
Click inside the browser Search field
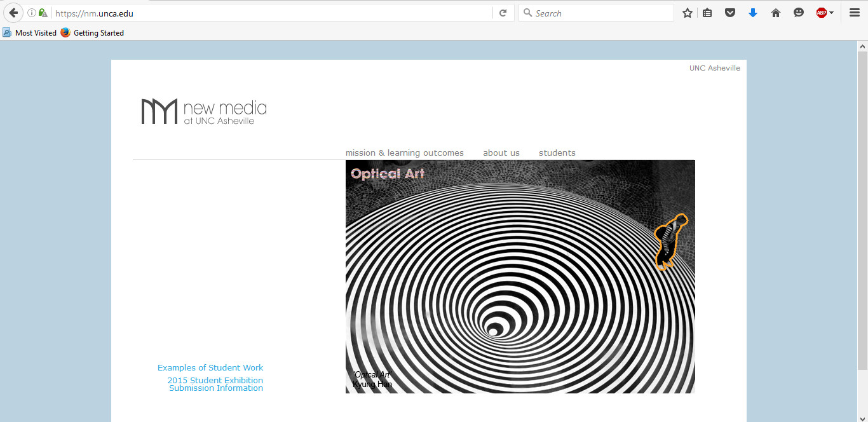click(600, 13)
